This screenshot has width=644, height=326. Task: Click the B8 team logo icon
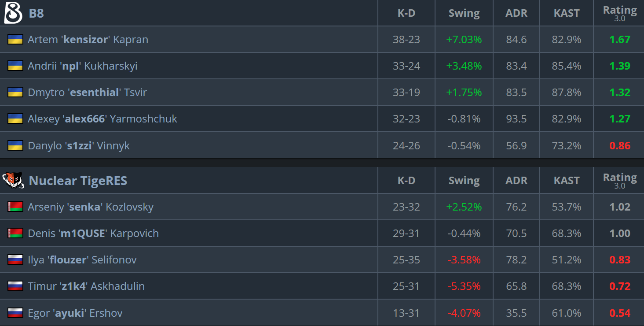tap(13, 13)
